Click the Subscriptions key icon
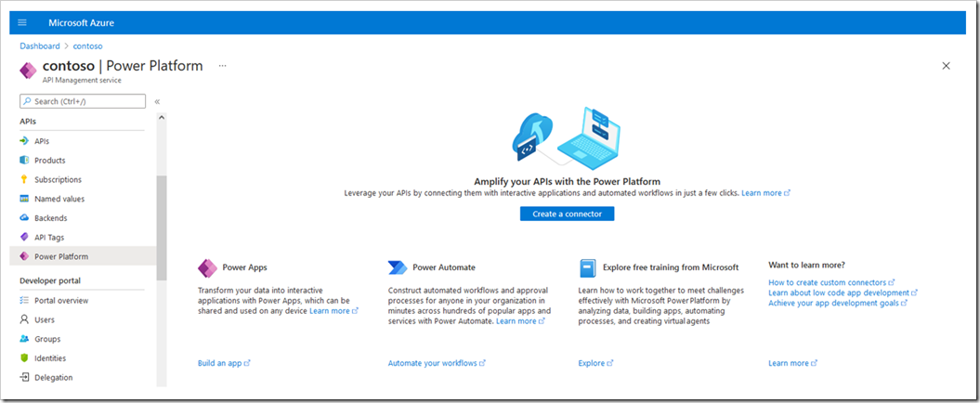980x403 pixels. pyautogui.click(x=24, y=179)
